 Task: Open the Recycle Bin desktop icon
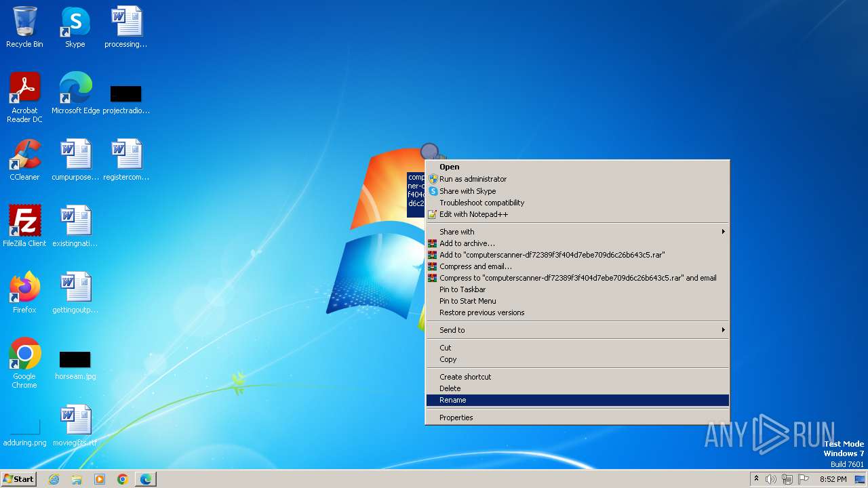tap(24, 27)
